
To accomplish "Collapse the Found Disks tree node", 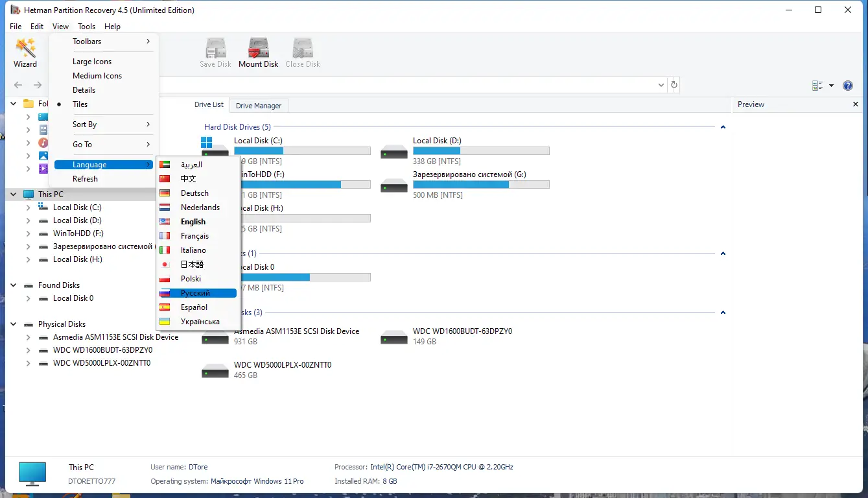I will tap(14, 285).
